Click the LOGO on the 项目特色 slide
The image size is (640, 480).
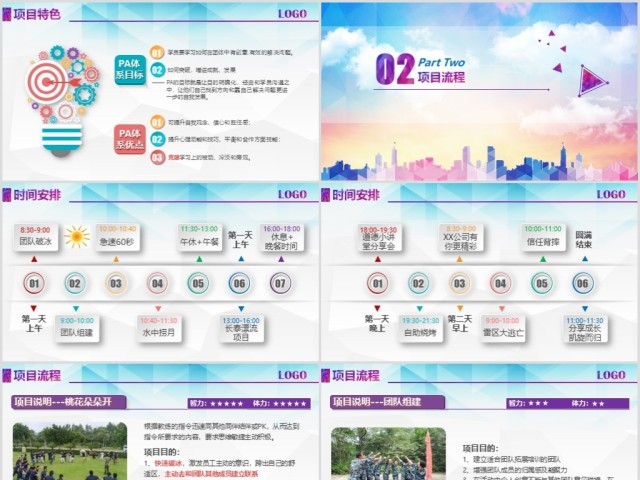(292, 14)
